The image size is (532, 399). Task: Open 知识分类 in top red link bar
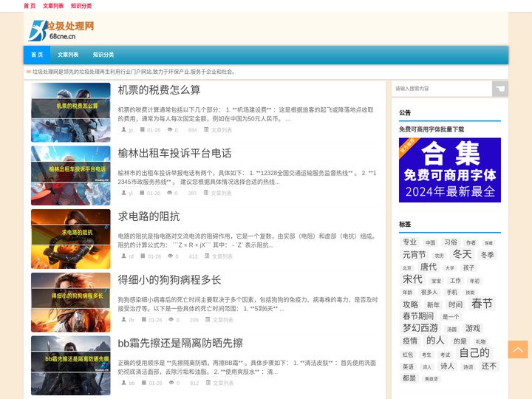coord(81,6)
